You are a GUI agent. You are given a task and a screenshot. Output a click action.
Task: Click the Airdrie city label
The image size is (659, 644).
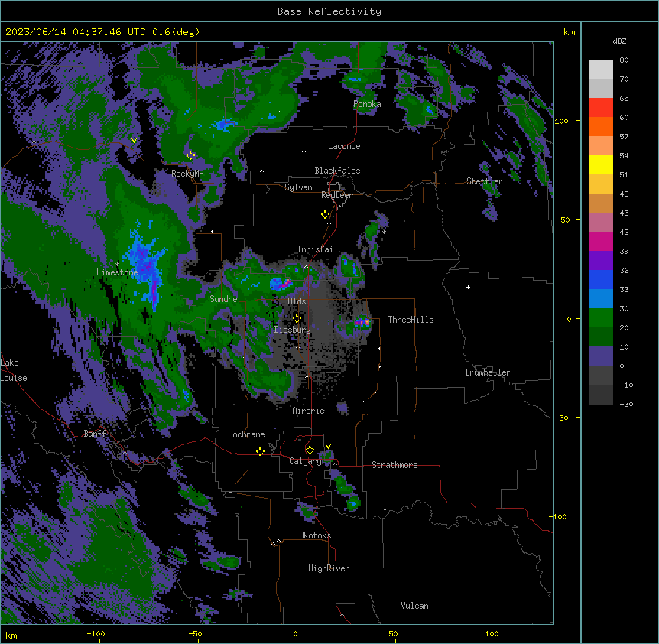309,411
